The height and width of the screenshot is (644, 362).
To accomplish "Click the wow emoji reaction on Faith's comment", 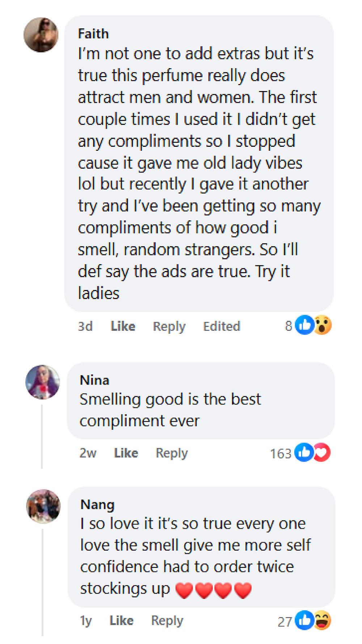I will [323, 325].
